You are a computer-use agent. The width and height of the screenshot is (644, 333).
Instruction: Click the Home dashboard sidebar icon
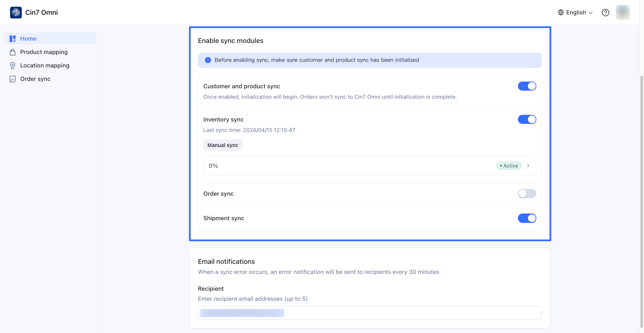(13, 39)
